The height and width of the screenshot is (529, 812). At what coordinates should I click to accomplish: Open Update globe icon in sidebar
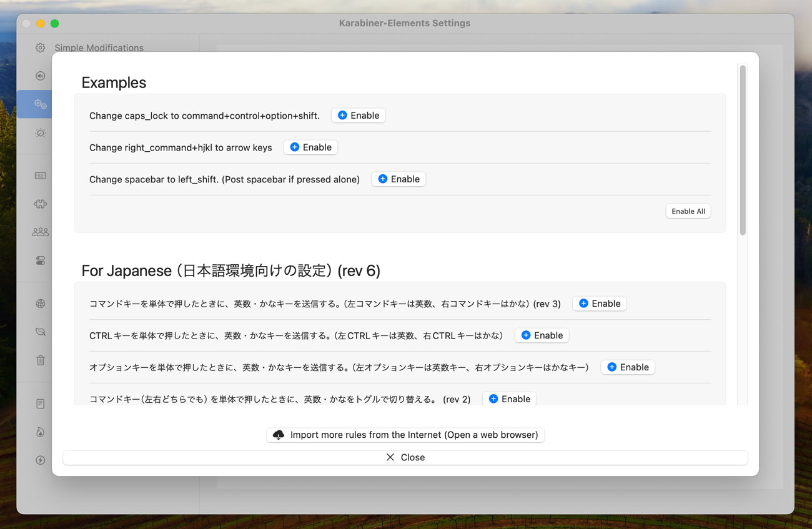point(40,304)
